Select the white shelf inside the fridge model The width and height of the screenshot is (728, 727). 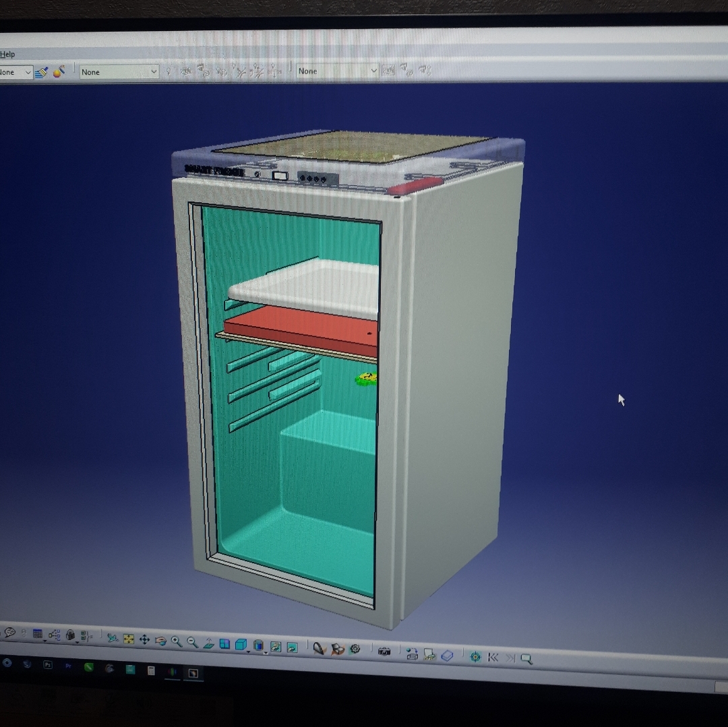coord(311,287)
